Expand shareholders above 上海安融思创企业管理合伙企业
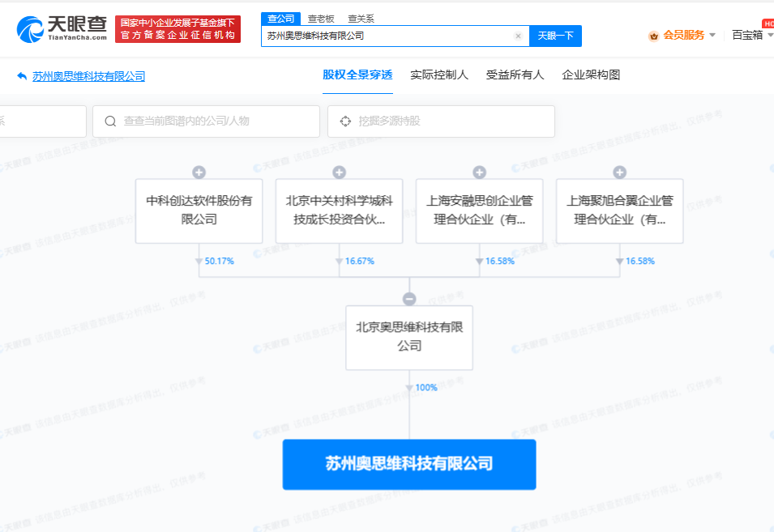The height and width of the screenshot is (532, 774). 479,172
